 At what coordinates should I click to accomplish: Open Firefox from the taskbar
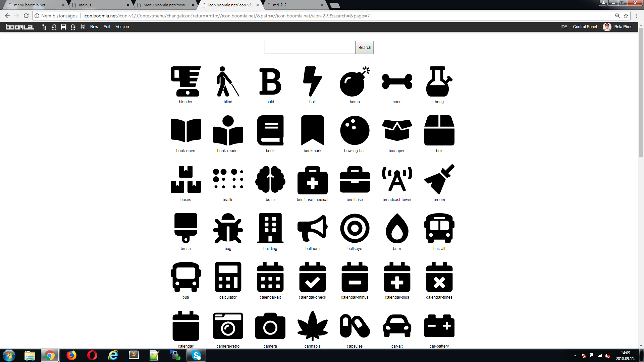(71, 355)
